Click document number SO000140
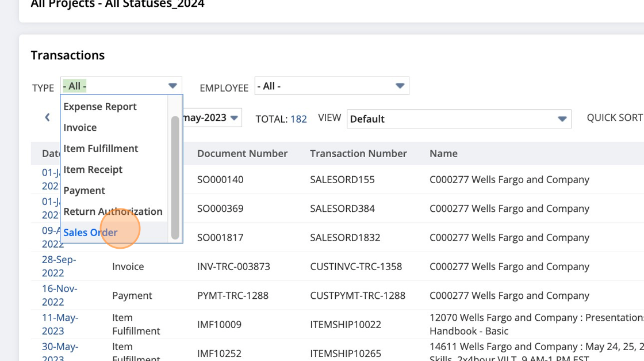 point(220,180)
